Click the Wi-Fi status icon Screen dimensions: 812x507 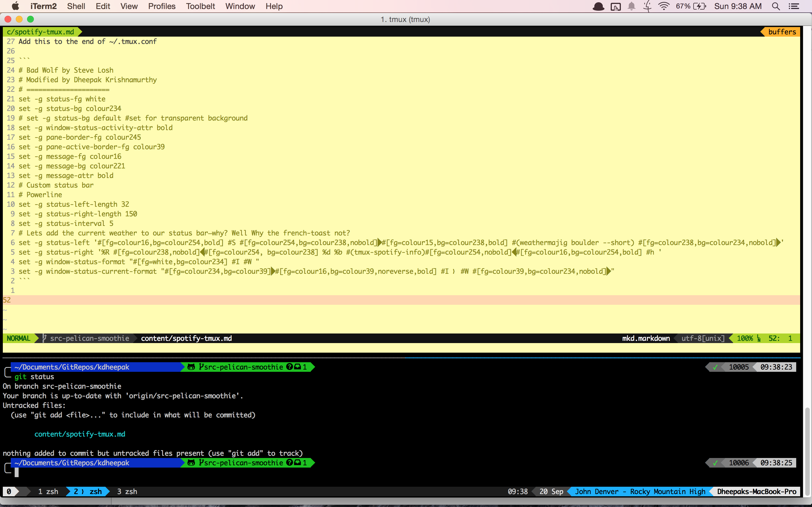(x=663, y=6)
